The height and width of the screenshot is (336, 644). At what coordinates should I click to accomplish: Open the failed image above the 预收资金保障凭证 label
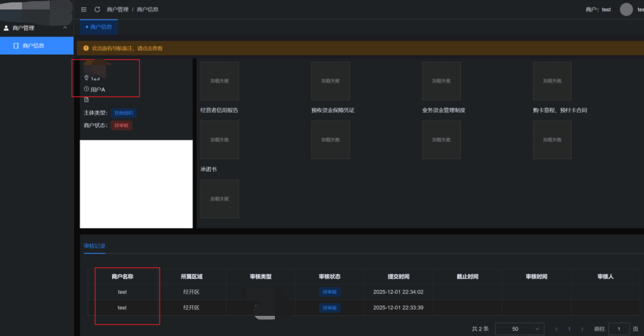point(331,81)
